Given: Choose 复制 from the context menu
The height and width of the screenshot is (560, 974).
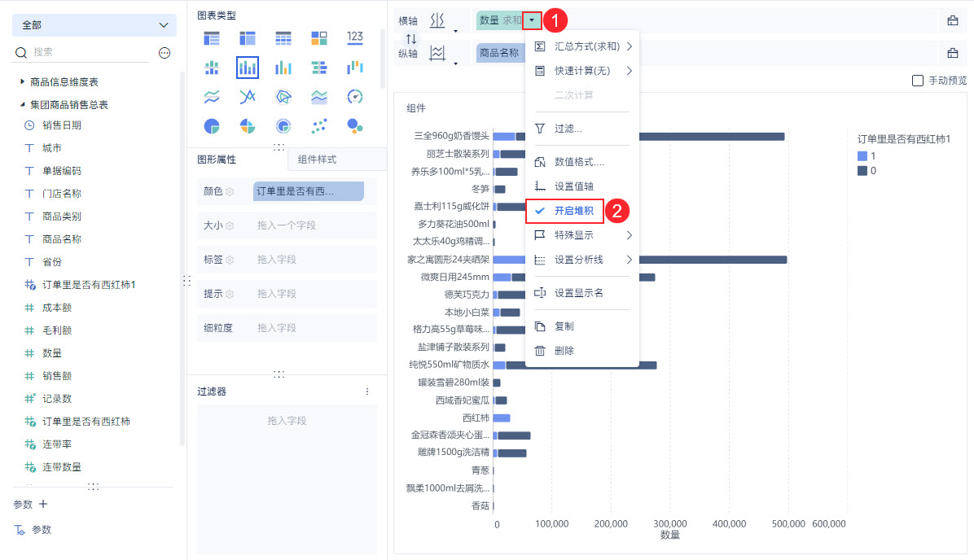Looking at the screenshot, I should click(x=582, y=326).
